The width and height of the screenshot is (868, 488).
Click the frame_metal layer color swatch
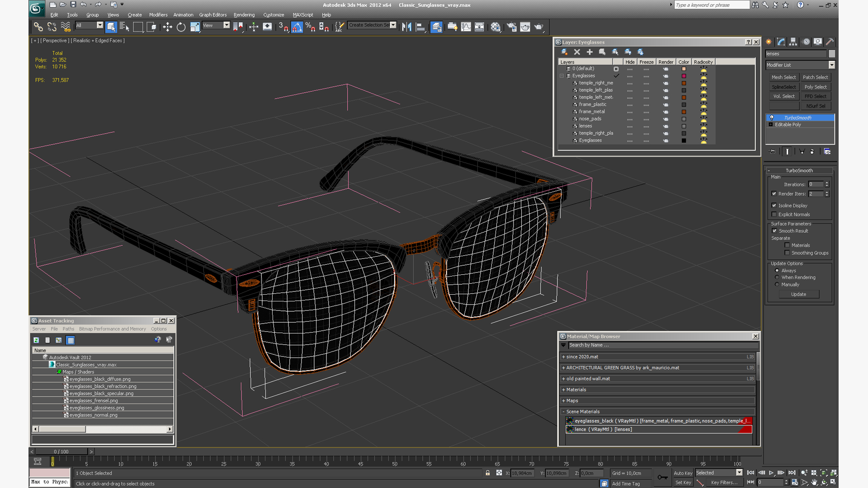[684, 112]
